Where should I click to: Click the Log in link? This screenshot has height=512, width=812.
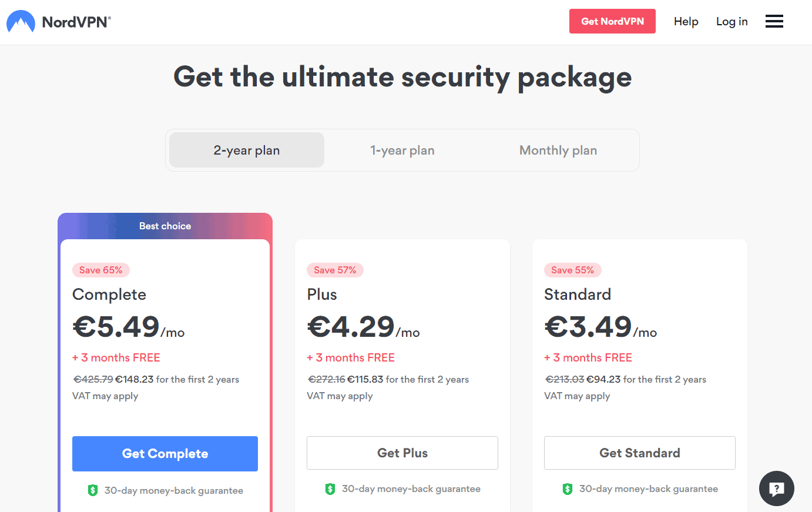click(x=732, y=22)
